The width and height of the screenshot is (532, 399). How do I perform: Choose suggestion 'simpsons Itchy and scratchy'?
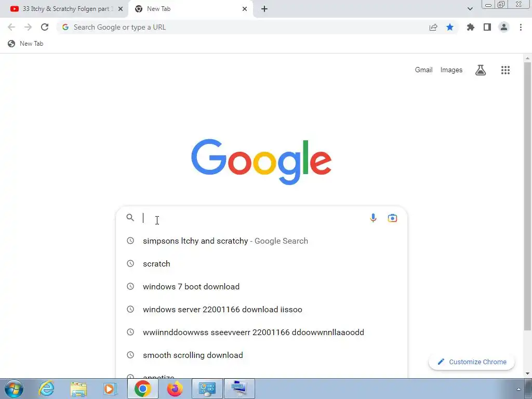[261, 241]
